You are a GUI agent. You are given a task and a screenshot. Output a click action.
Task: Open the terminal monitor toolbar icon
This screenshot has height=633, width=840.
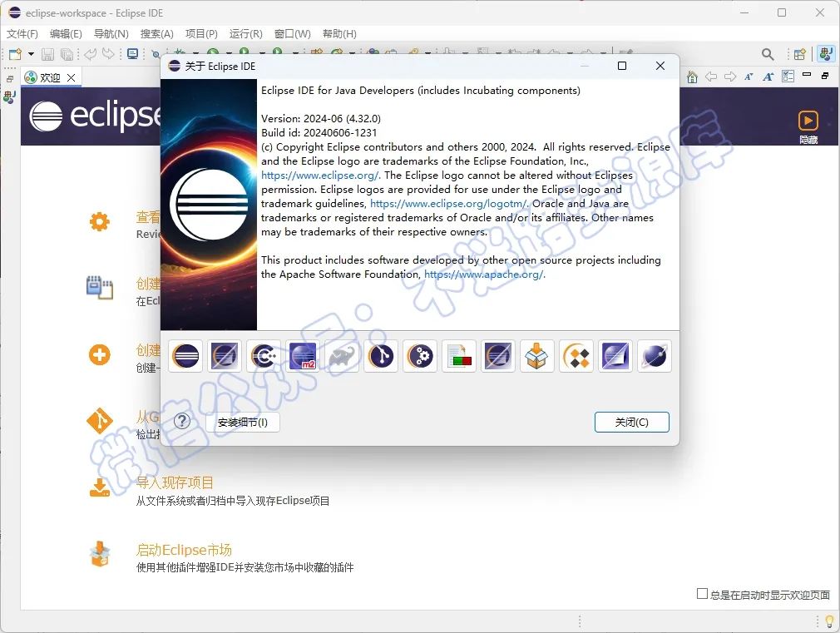click(132, 54)
